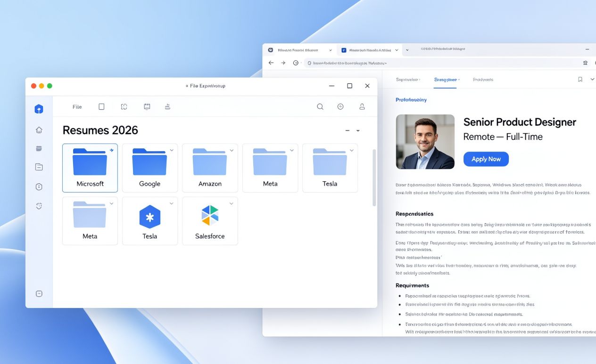This screenshot has height=364, width=596.
Task: Click the pin icon on the Microsoft folder
Action: [x=112, y=150]
